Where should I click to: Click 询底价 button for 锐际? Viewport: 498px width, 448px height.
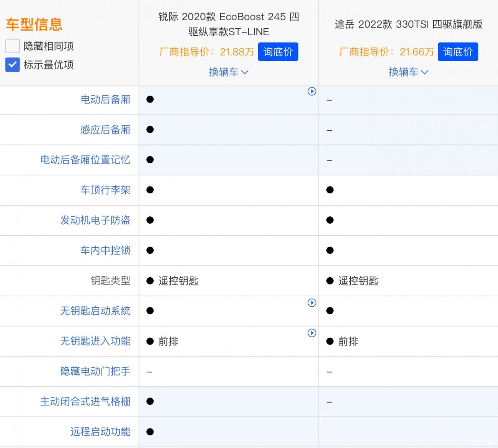(278, 52)
